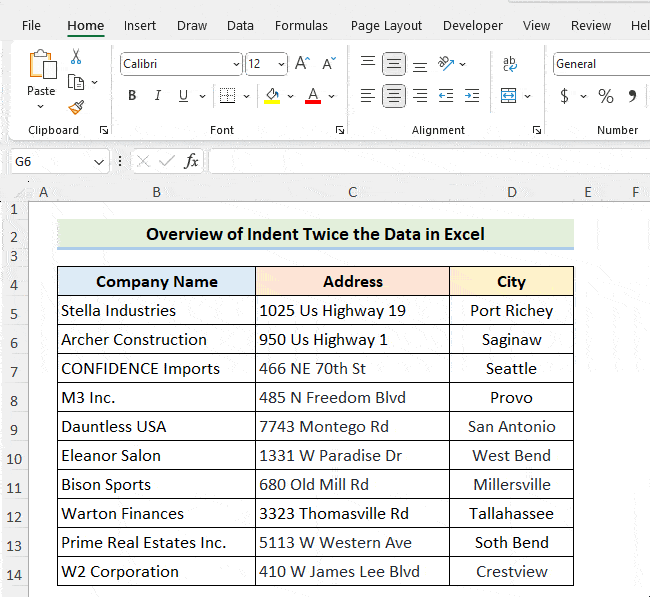The width and height of the screenshot is (650, 597).
Task: Open Alignment settings dialog launcher
Action: [537, 130]
